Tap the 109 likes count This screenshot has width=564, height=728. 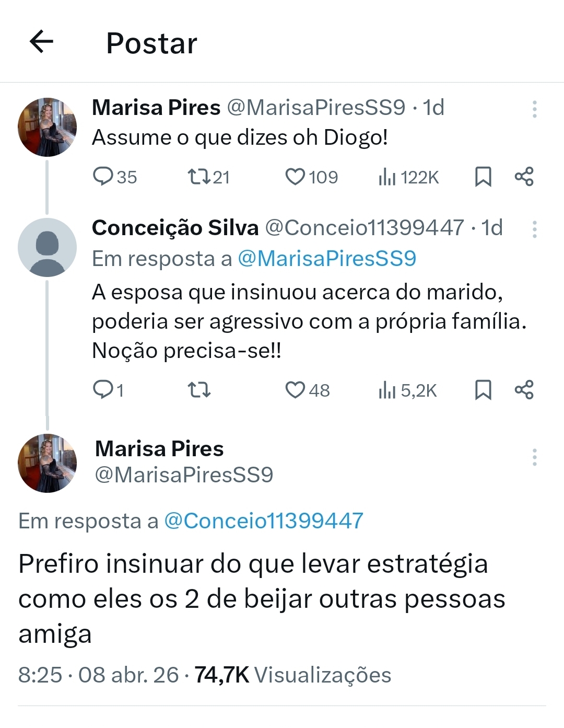pyautogui.click(x=313, y=177)
